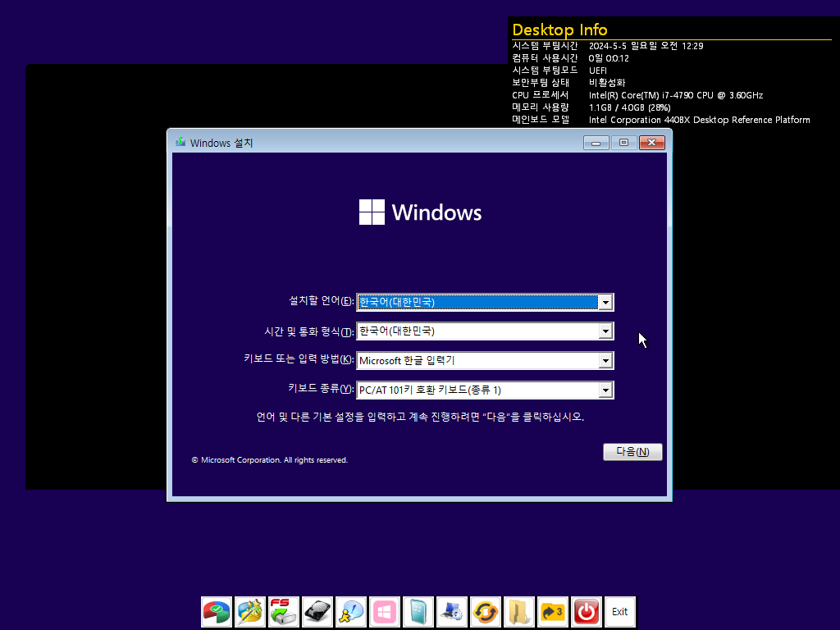840x630 pixels.
Task: Close the Windows 설치 window
Action: click(651, 143)
